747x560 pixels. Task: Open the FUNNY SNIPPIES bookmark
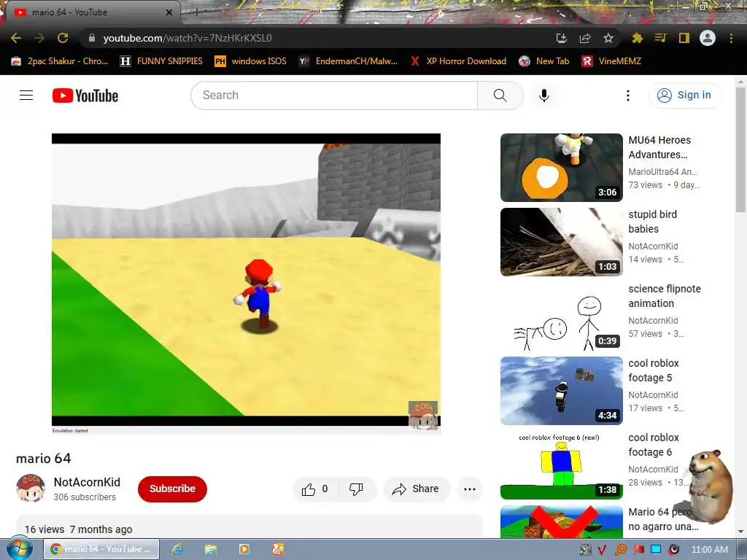click(x=161, y=61)
